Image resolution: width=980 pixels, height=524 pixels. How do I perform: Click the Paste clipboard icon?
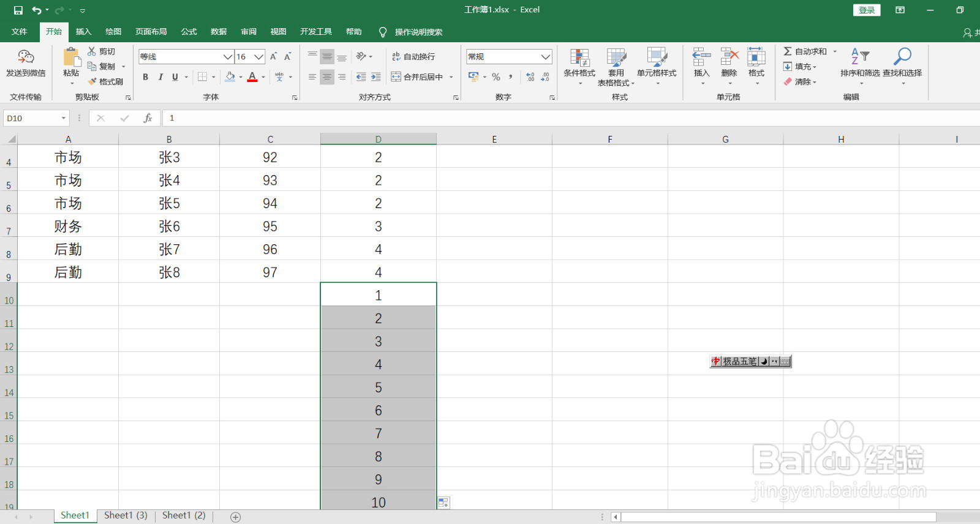point(72,56)
